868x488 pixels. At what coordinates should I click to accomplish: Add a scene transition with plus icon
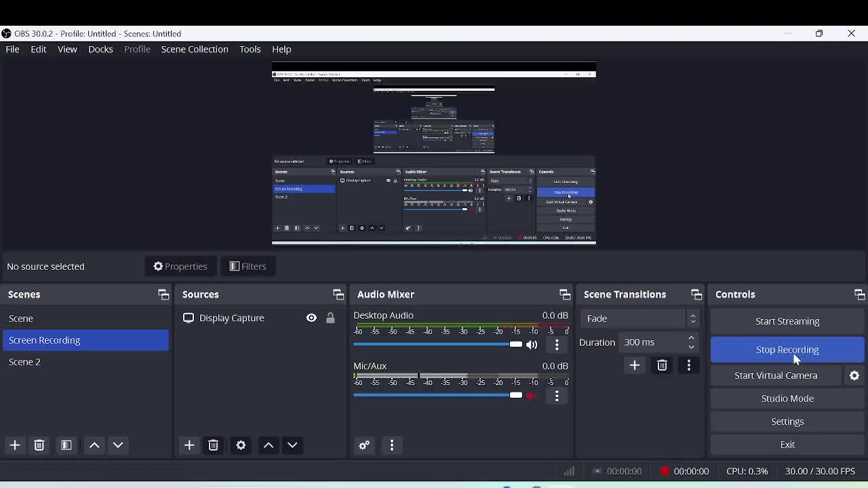coord(635,365)
